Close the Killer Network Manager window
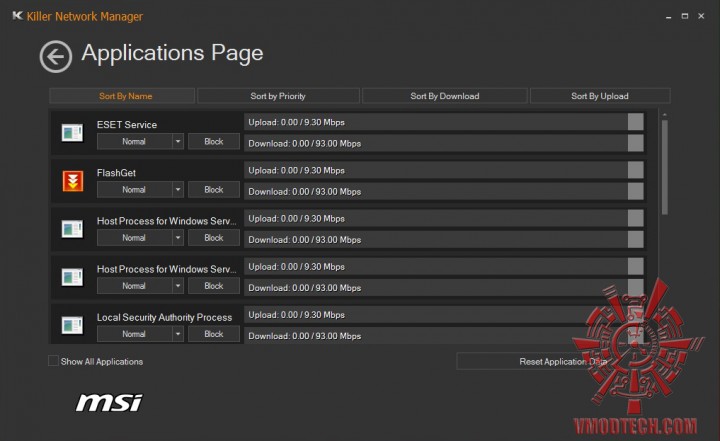This screenshot has height=441, width=720. coord(701,16)
